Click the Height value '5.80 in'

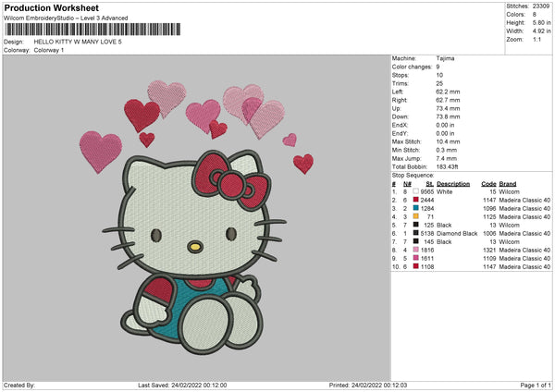[x=541, y=22]
